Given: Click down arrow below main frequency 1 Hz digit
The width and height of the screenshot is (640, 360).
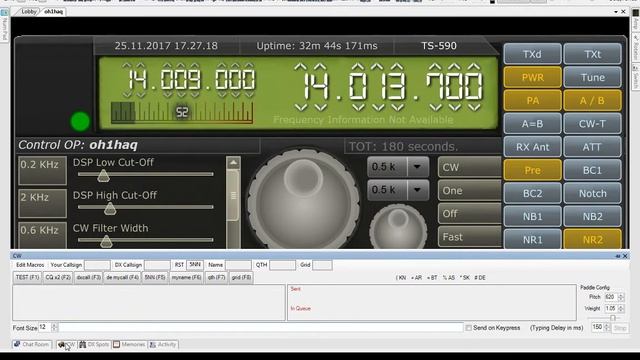Looking at the screenshot, I should coord(474,107).
